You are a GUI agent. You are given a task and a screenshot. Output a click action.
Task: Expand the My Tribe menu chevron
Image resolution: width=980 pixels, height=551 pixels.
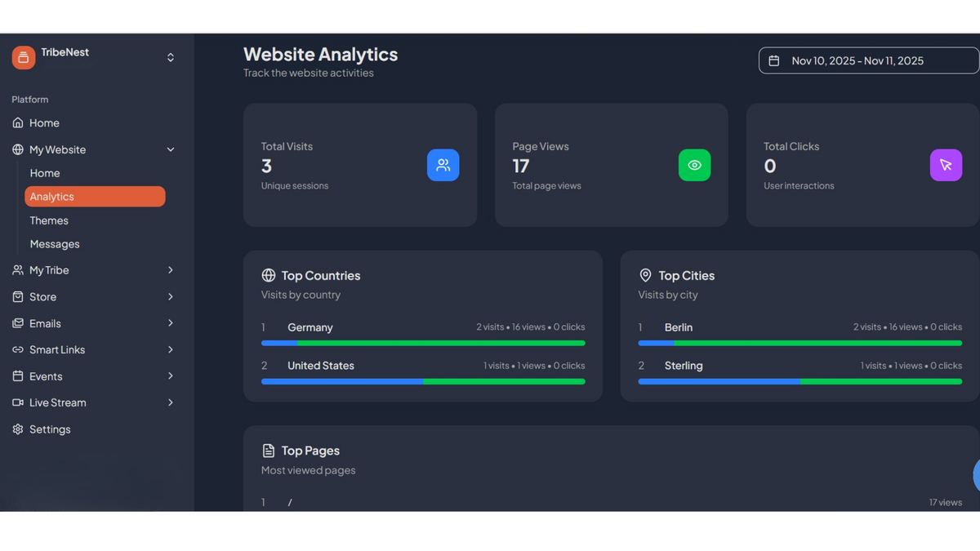click(x=171, y=270)
